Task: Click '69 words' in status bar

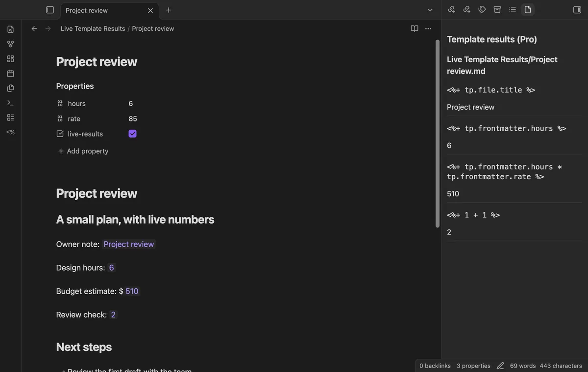Action: click(523, 366)
